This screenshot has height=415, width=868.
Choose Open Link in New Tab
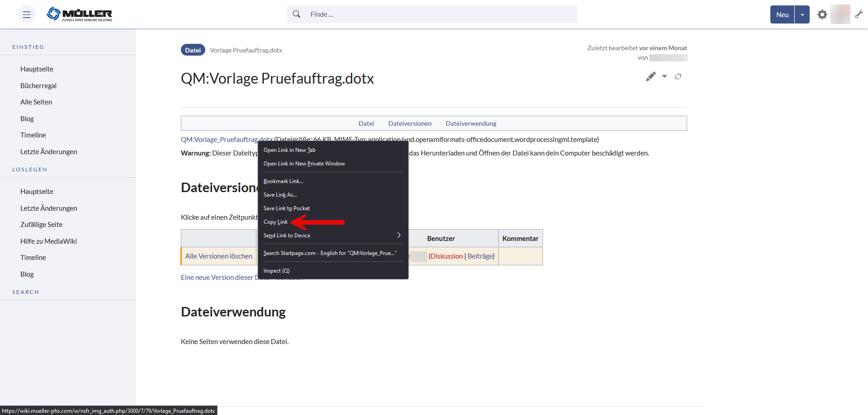(289, 150)
